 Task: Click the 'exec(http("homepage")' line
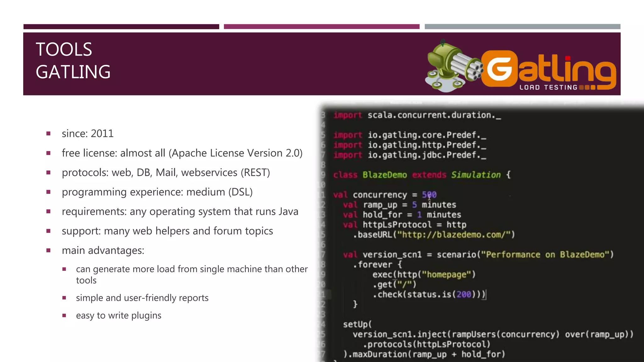click(424, 275)
